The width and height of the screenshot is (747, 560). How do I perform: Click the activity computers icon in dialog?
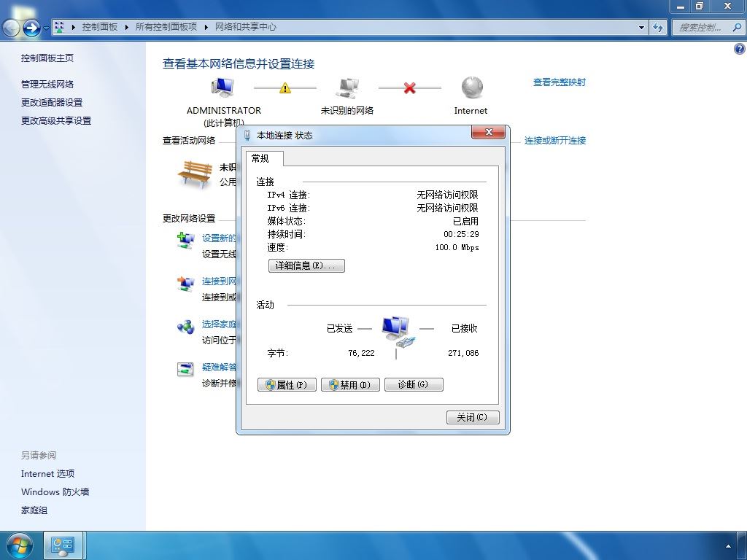[398, 331]
